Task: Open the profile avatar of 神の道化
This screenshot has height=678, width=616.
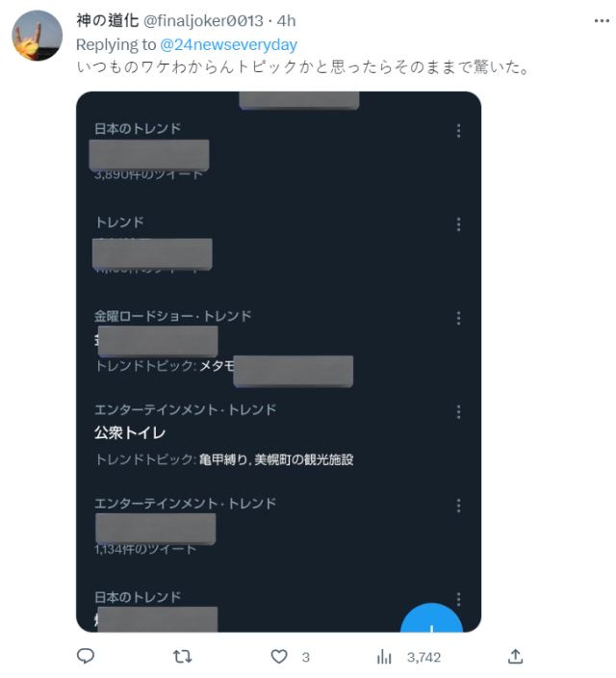Action: pos(38,36)
